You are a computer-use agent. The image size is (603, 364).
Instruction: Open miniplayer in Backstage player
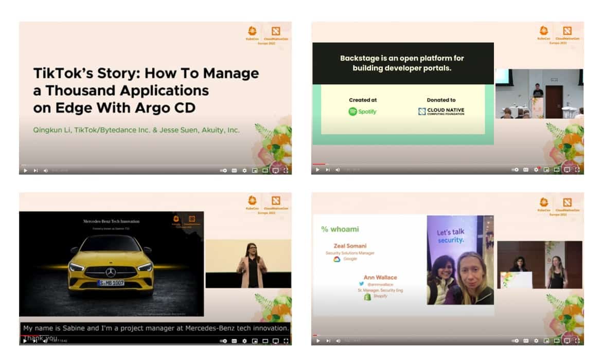click(546, 170)
